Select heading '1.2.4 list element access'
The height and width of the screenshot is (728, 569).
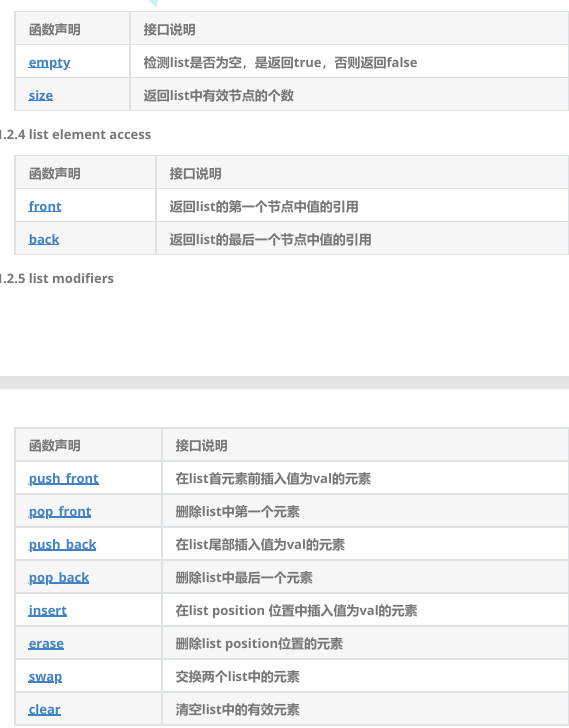[x=75, y=135]
